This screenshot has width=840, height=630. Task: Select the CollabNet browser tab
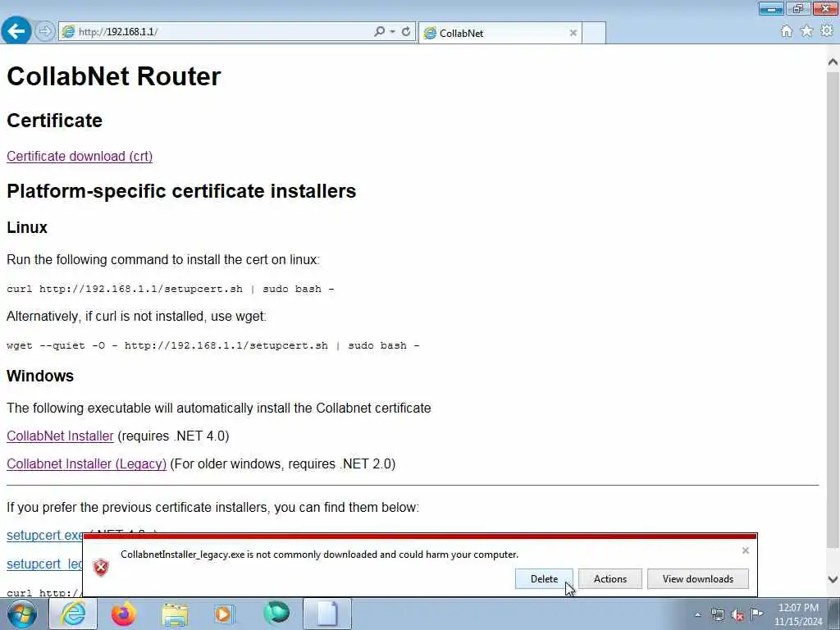(x=500, y=33)
